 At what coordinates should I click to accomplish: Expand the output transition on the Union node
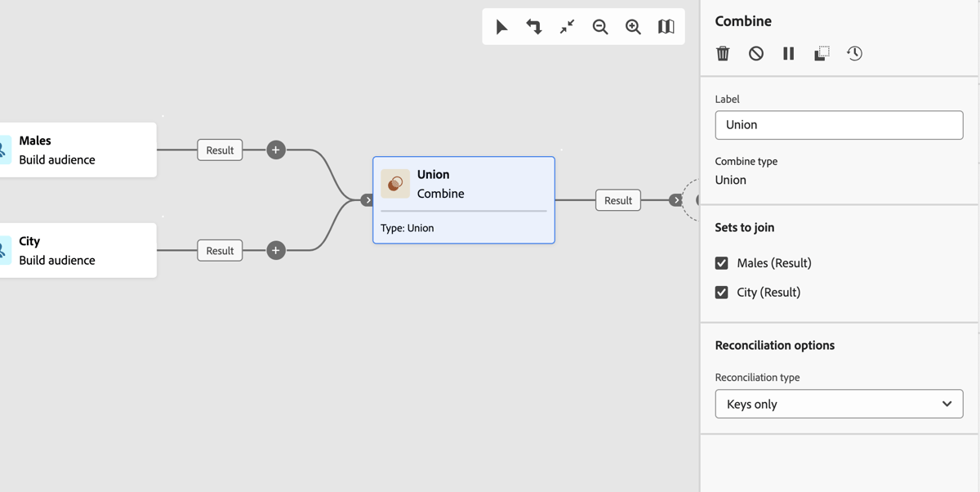click(675, 199)
